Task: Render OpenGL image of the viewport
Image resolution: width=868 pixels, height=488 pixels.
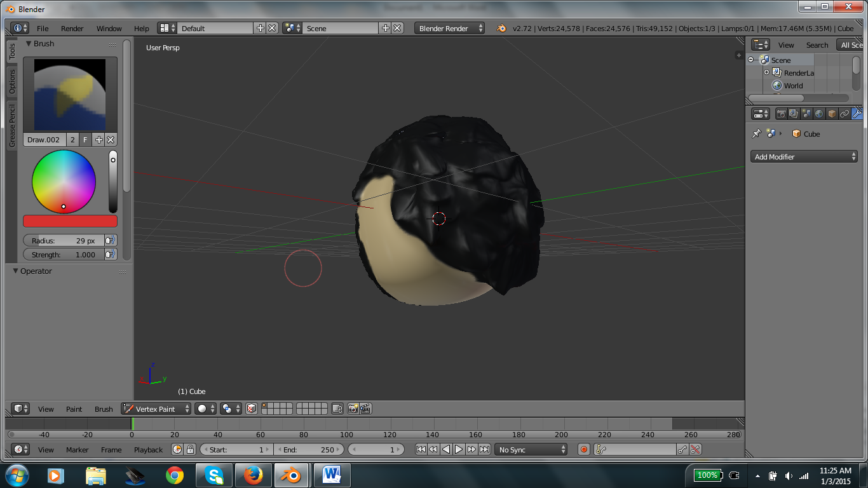Action: coord(353,409)
